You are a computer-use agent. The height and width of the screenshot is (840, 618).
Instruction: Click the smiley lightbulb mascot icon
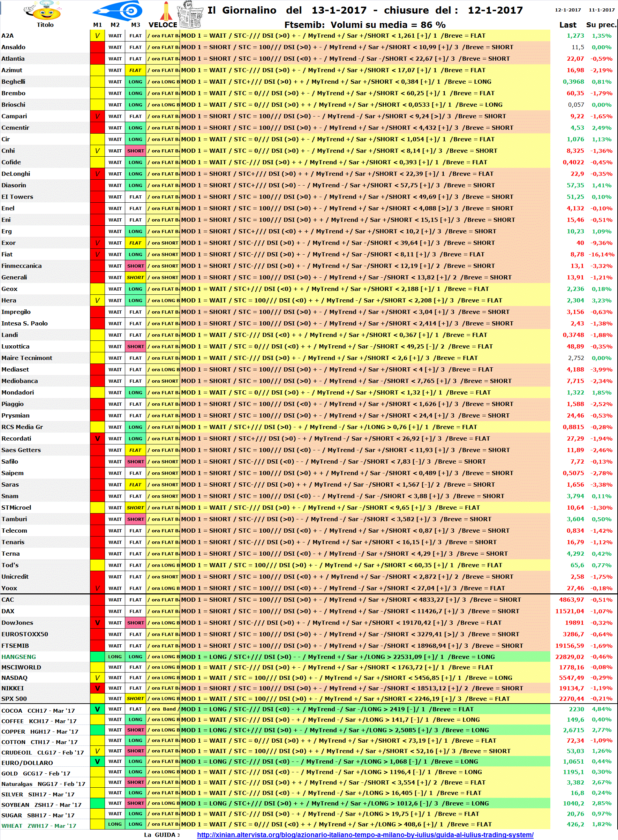click(42, 10)
